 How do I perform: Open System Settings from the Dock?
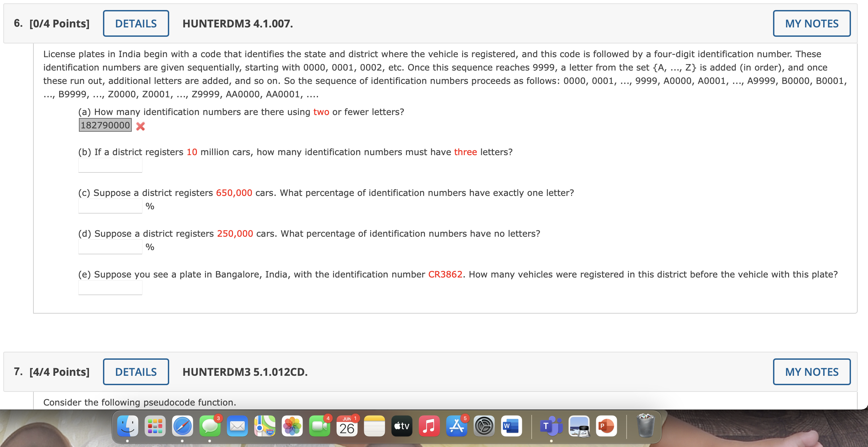coord(484,426)
